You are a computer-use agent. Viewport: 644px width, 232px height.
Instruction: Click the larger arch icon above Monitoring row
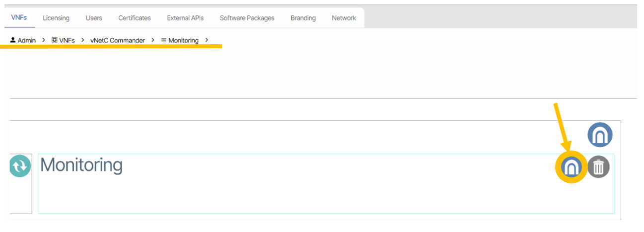(x=600, y=135)
